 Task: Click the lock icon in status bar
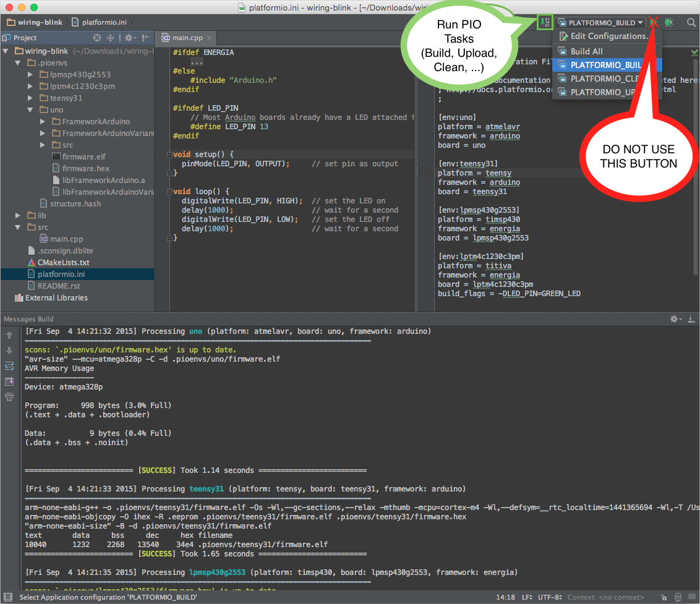(664, 597)
